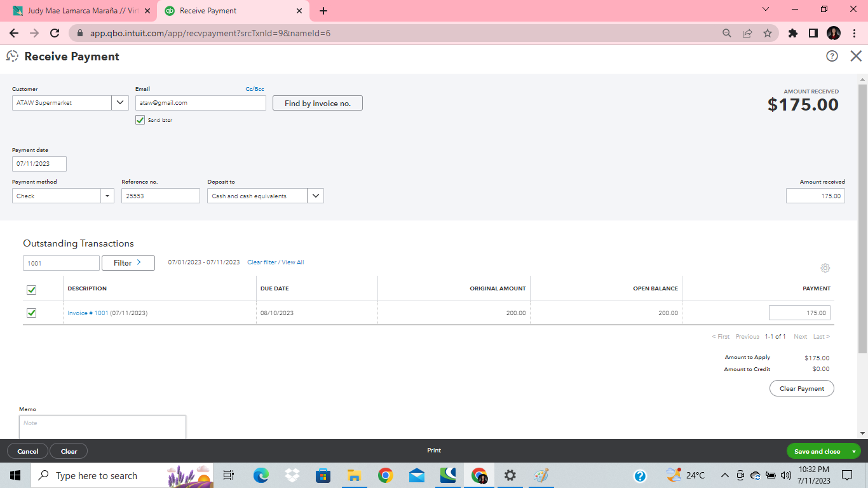Close the Judy Mae Lamarca Maraña tab
Viewport: 868px width, 488px height.
tap(147, 11)
